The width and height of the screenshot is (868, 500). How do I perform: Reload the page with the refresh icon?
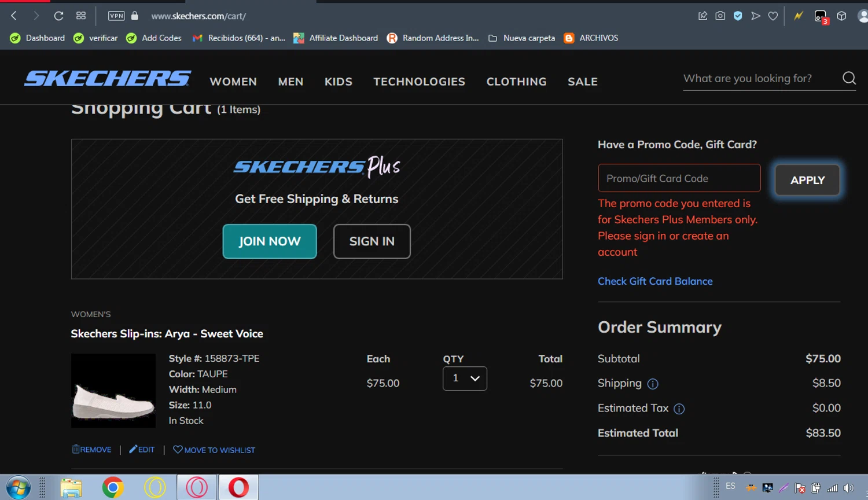click(58, 16)
